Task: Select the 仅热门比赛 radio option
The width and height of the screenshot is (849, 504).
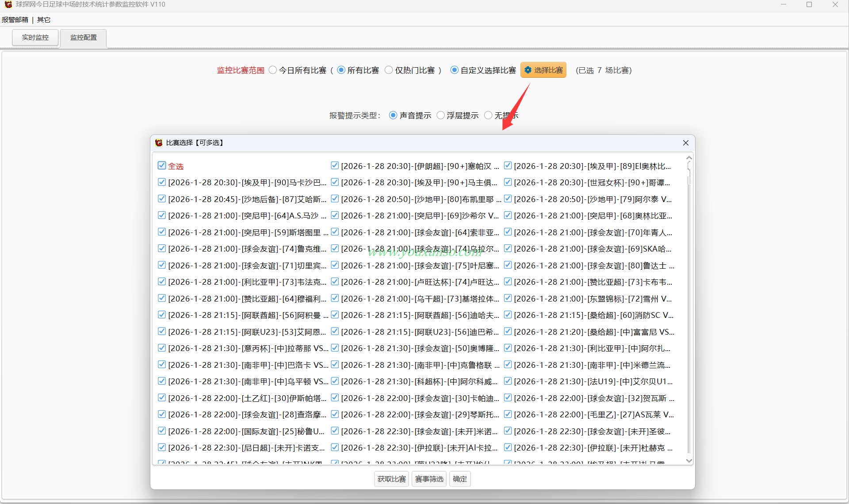Action: point(389,70)
